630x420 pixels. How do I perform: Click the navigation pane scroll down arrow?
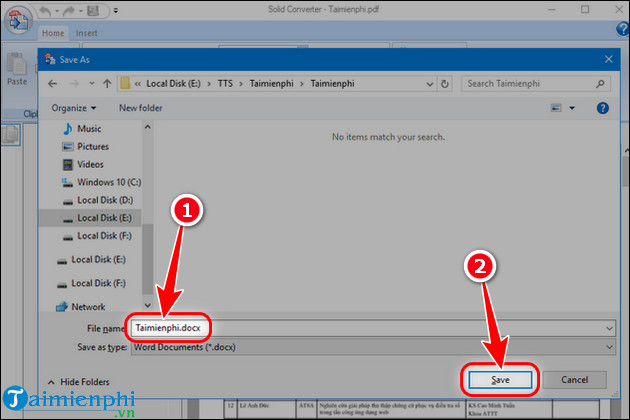(x=147, y=305)
